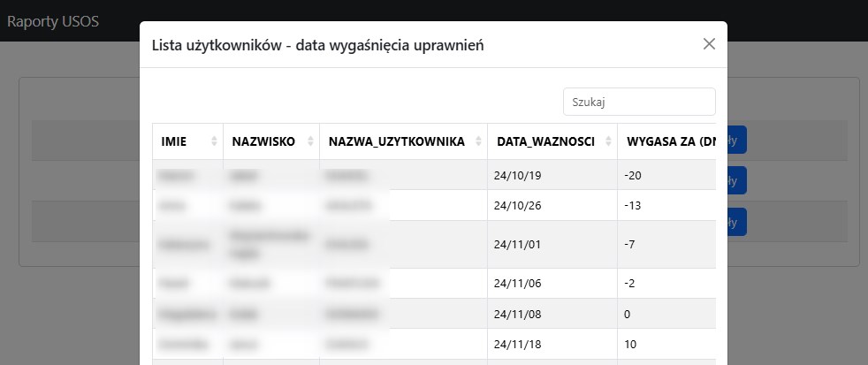This screenshot has width=868, height=365.
Task: Click the first blue button behind dialog
Action: click(737, 140)
